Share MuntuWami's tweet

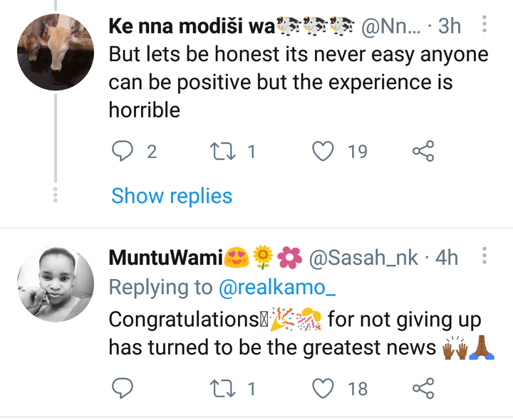[423, 388]
